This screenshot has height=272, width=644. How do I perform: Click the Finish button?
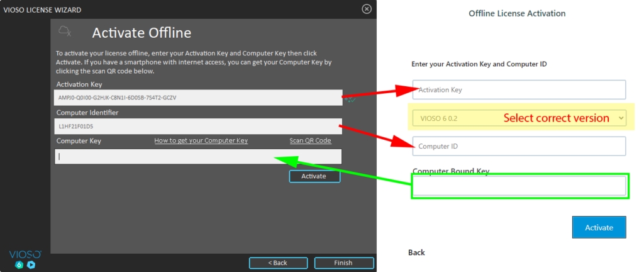(343, 263)
